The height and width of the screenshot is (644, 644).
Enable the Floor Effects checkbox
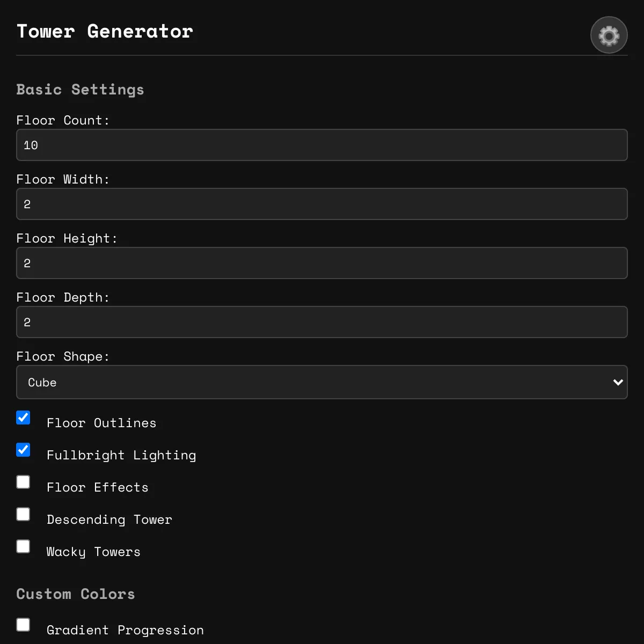tap(23, 482)
